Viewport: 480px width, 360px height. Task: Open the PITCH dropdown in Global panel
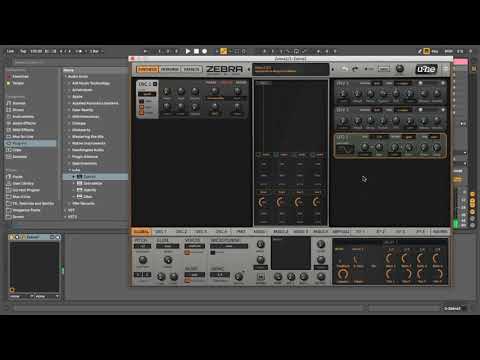(142, 246)
